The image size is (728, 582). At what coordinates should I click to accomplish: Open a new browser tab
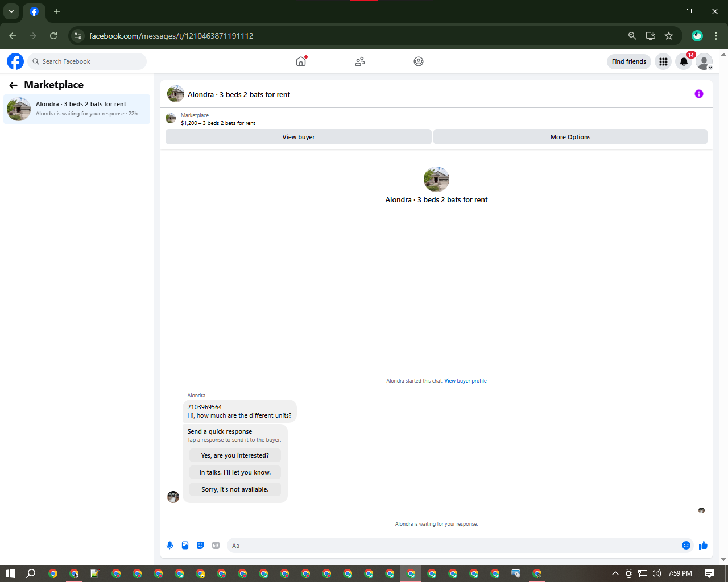(x=57, y=11)
